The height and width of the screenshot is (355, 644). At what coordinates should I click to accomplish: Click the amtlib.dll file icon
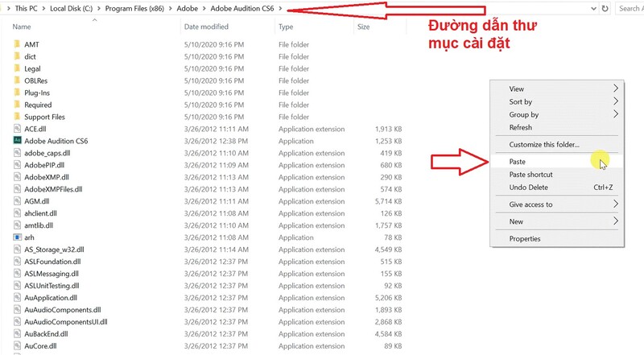[17, 225]
